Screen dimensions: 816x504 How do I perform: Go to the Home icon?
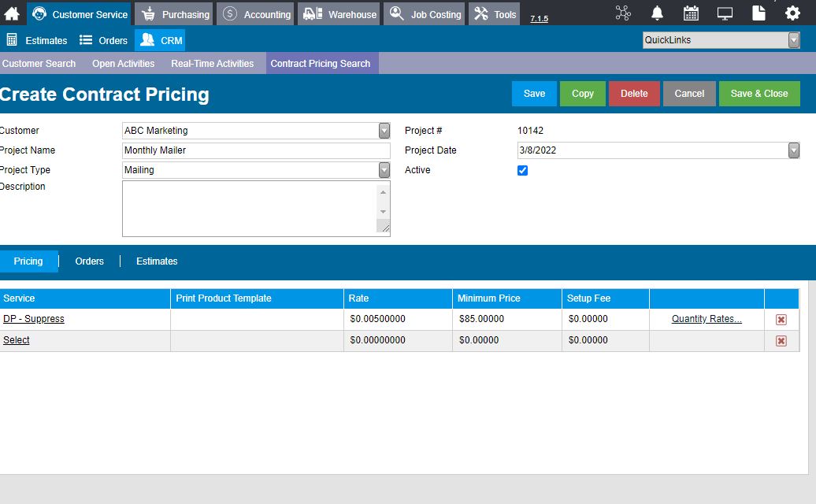(x=12, y=13)
